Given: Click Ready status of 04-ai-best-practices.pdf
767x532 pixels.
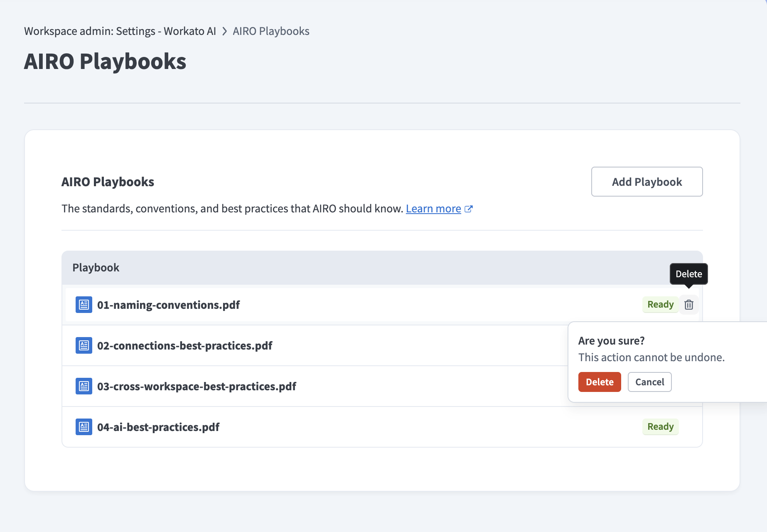Looking at the screenshot, I should 661,427.
